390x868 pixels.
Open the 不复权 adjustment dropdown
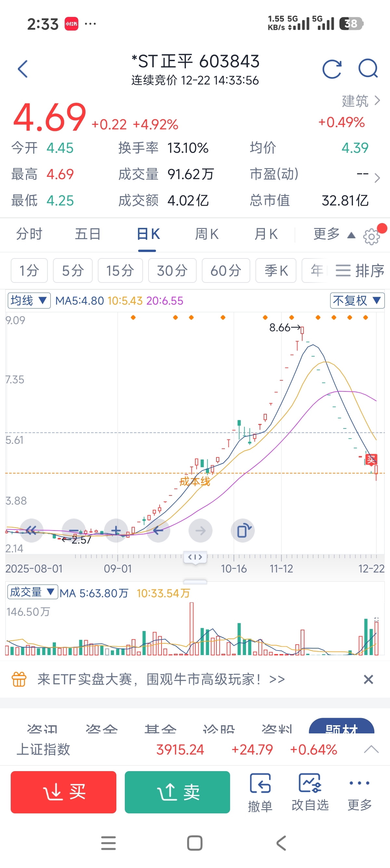point(357,301)
